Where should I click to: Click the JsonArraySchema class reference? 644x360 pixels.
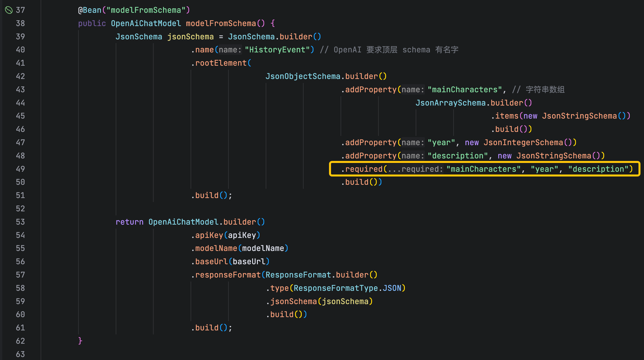(450, 103)
